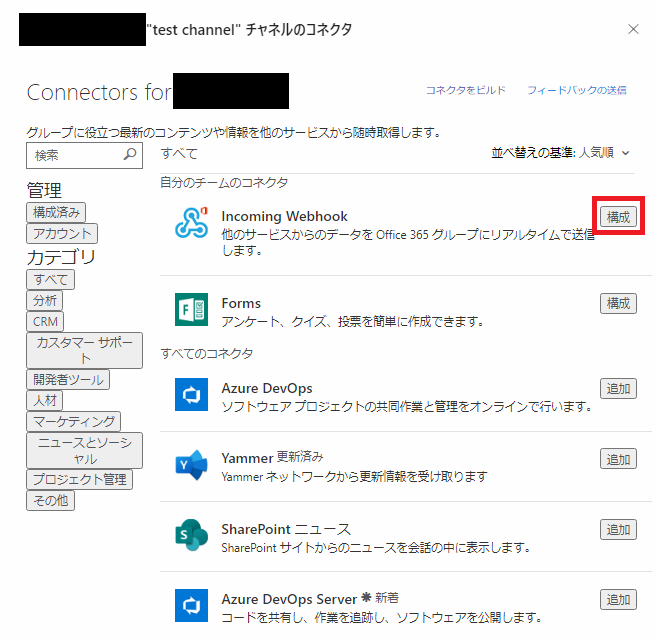
Task: Click the search magnifier icon
Action: coord(130,154)
